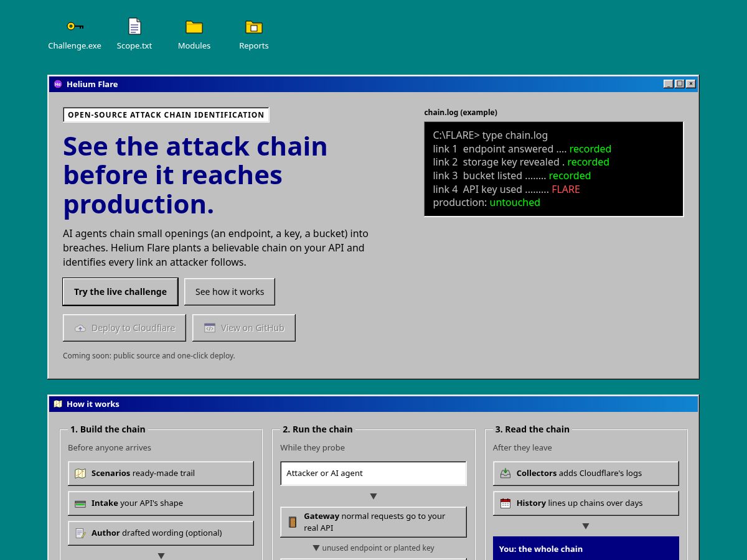Minimize the Helium Flare window
The height and width of the screenshot is (560, 747).
coord(669,84)
